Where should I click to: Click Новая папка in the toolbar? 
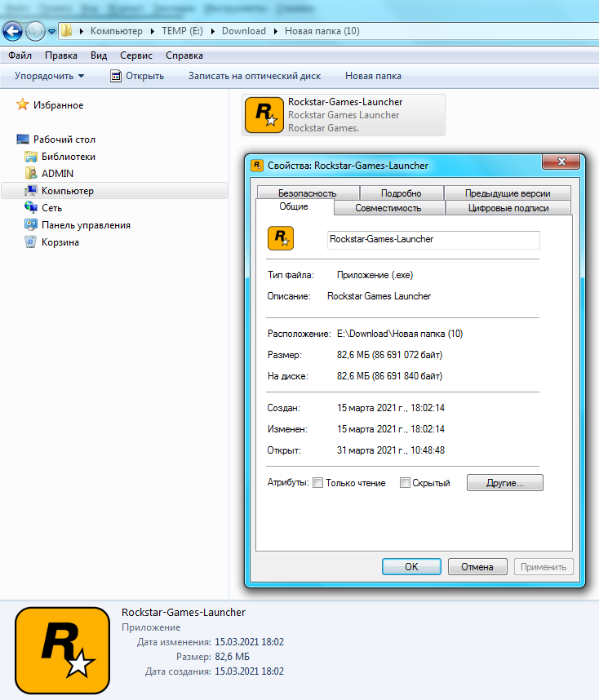pyautogui.click(x=374, y=76)
